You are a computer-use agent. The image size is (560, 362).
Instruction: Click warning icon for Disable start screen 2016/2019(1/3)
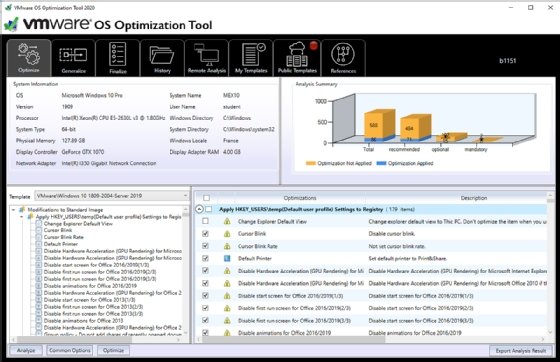(227, 296)
